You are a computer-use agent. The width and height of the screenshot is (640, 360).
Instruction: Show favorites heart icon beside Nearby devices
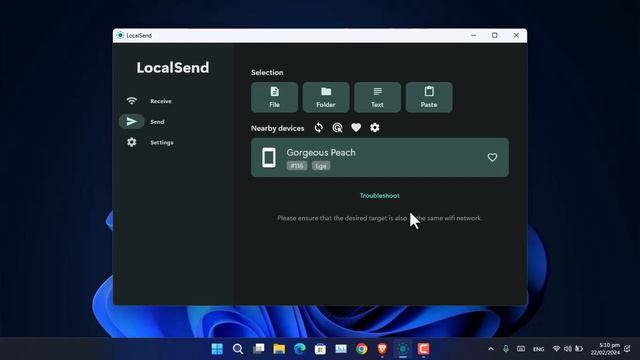(356, 128)
